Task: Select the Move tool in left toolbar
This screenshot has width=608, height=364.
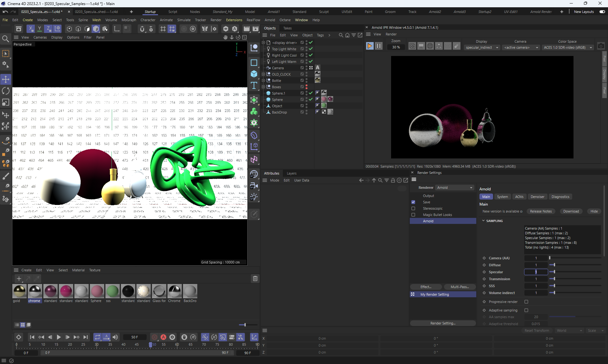Action: coord(6,79)
